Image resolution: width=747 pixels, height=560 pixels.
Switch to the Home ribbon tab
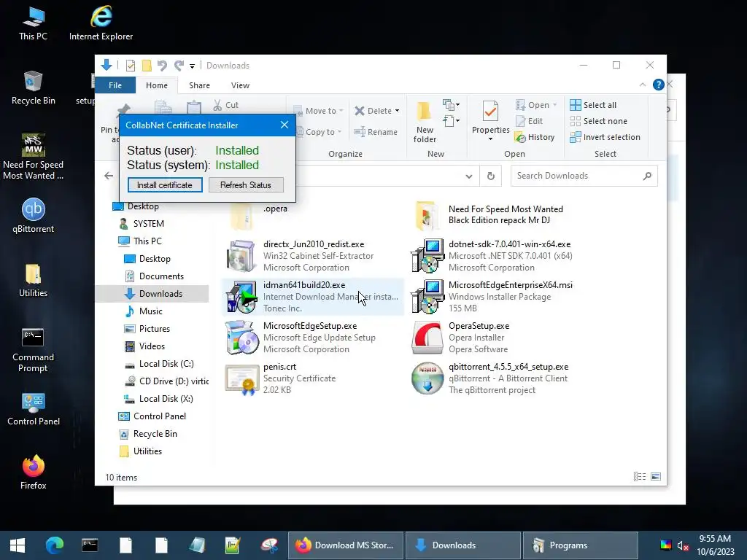tap(157, 85)
